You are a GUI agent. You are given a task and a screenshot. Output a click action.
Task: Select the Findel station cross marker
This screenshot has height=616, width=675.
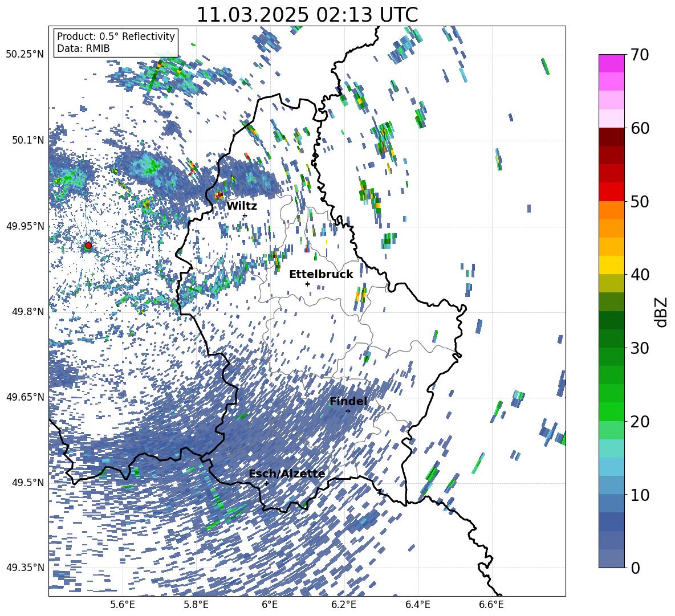348,411
